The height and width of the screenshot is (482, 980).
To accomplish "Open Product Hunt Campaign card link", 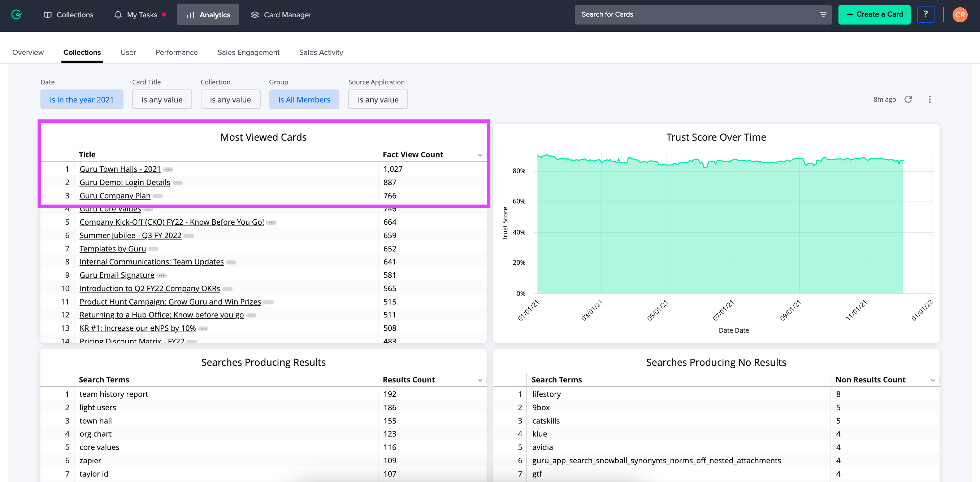I will pyautogui.click(x=170, y=302).
